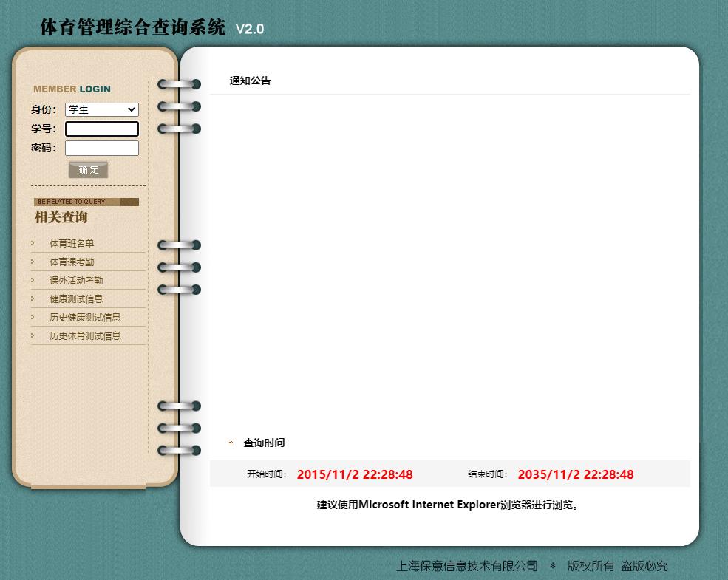Screen dimensions: 728x580
Task: Click the MEMBER LOGIN heading
Action: 72,89
